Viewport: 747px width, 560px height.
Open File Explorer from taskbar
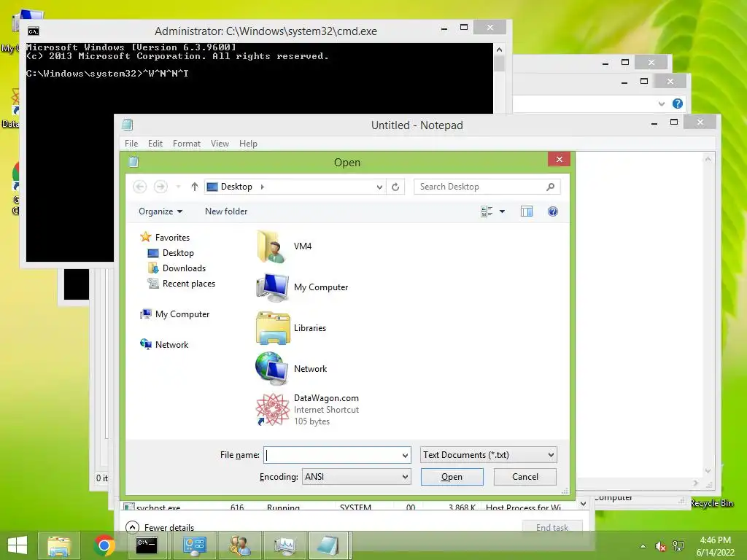coord(59,545)
